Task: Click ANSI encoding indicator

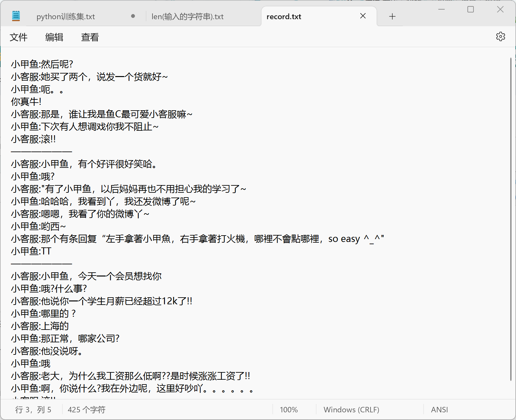Action: [439, 410]
